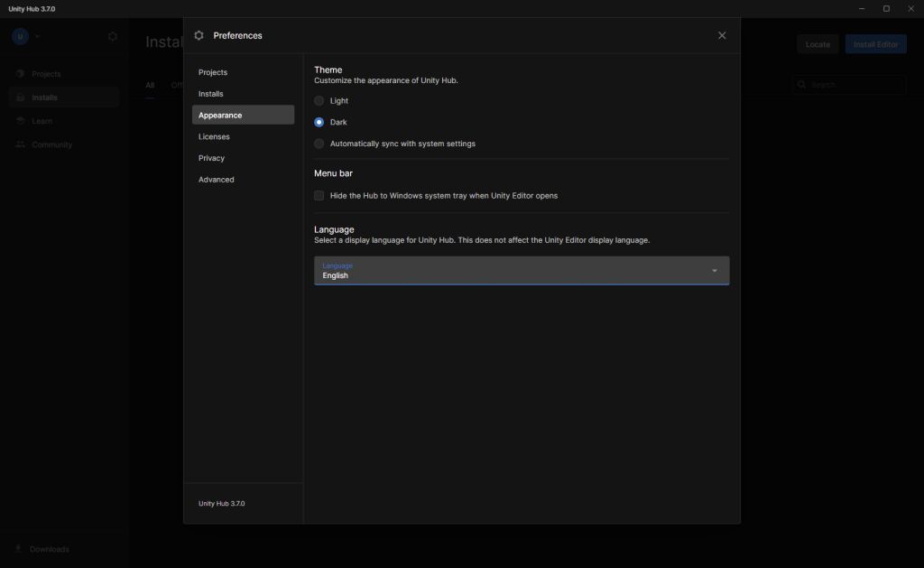Screen dimensions: 924x568
Task: Maximize the Unity Hub window
Action: 886,9
